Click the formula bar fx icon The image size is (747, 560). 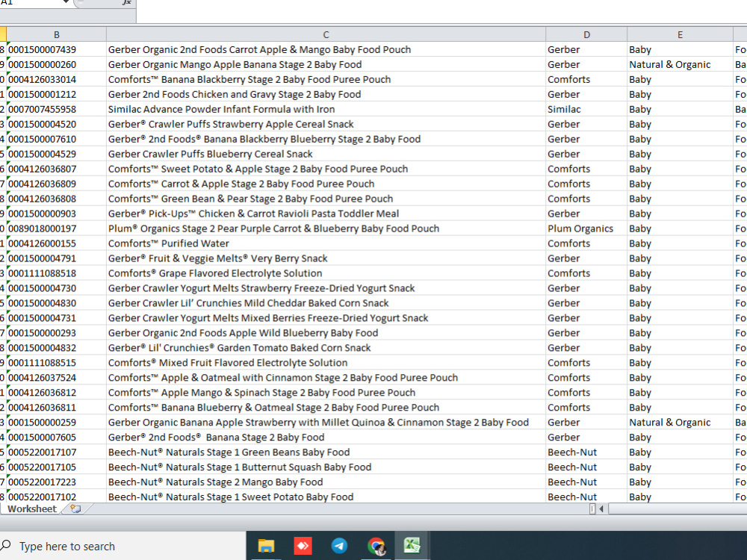click(x=127, y=2)
